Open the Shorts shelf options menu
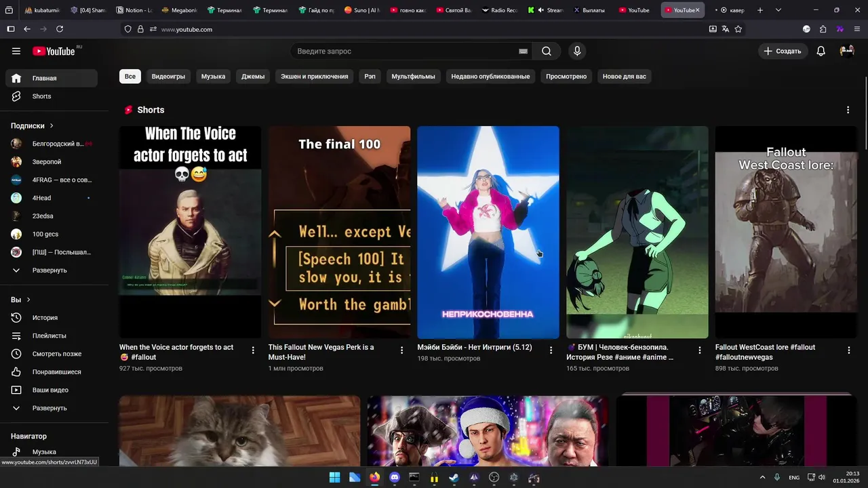This screenshot has height=488, width=868. click(848, 110)
